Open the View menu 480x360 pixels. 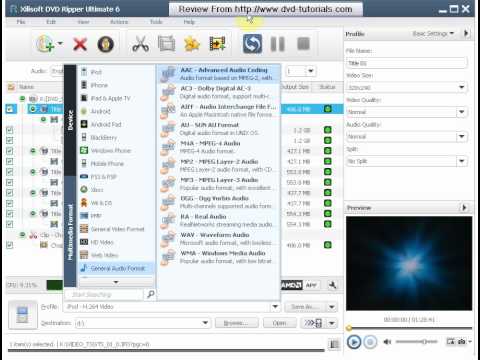pos(83,22)
